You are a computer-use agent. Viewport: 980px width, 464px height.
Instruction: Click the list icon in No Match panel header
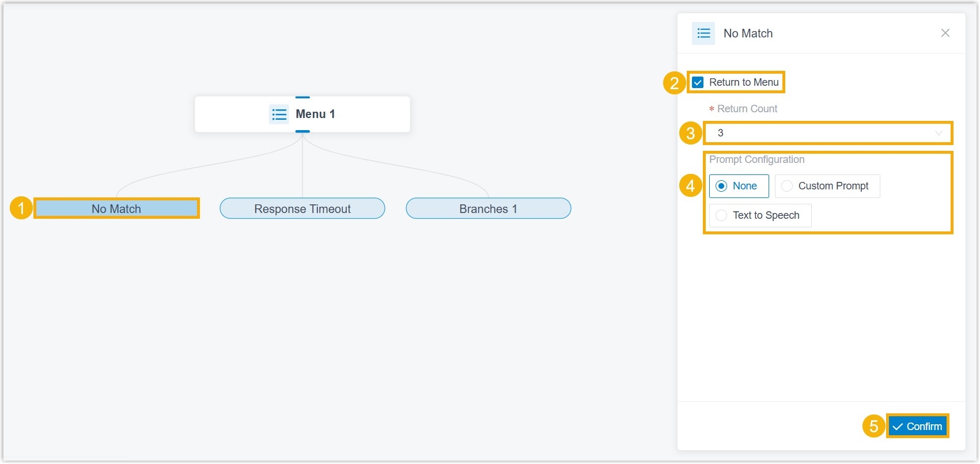click(x=703, y=33)
